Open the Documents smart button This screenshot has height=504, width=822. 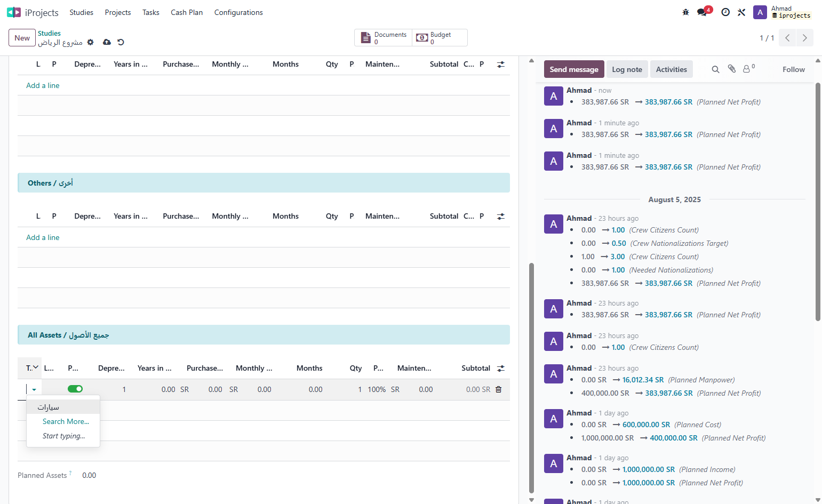(x=384, y=38)
